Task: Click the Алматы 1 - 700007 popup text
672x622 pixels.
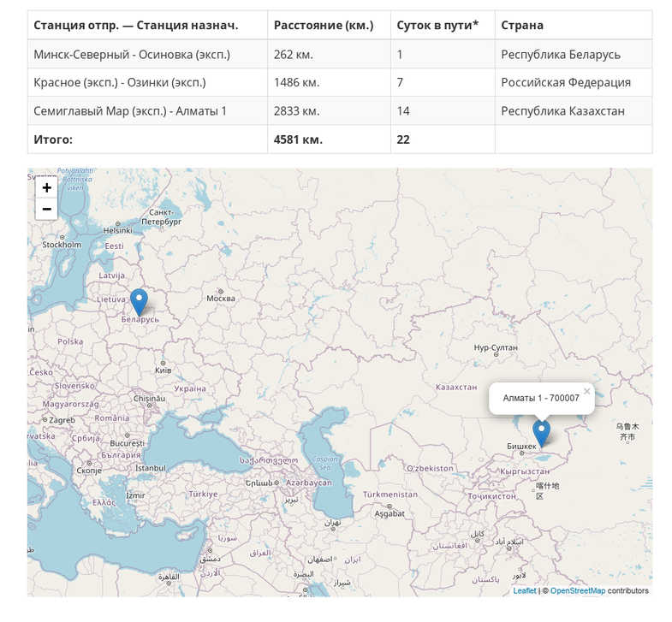Action: [541, 398]
